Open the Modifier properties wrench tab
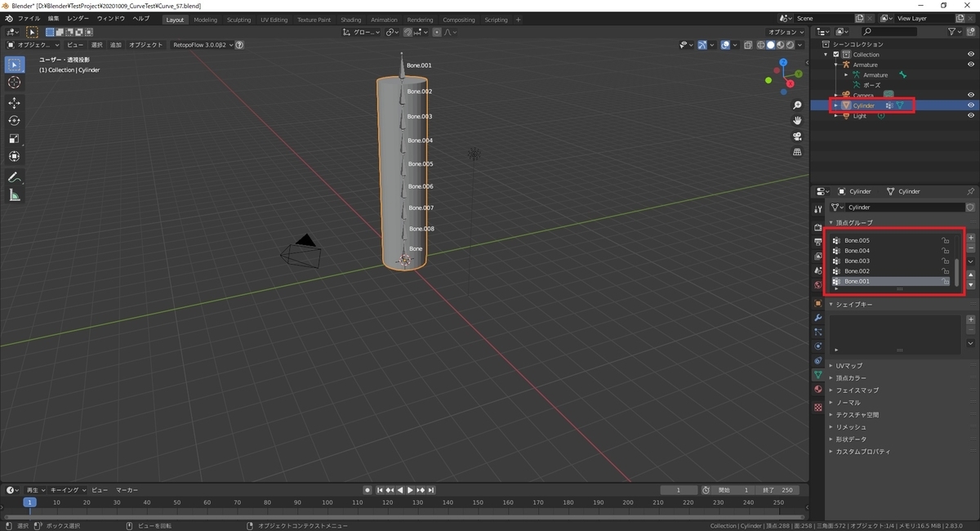This screenshot has height=531, width=980. [817, 317]
